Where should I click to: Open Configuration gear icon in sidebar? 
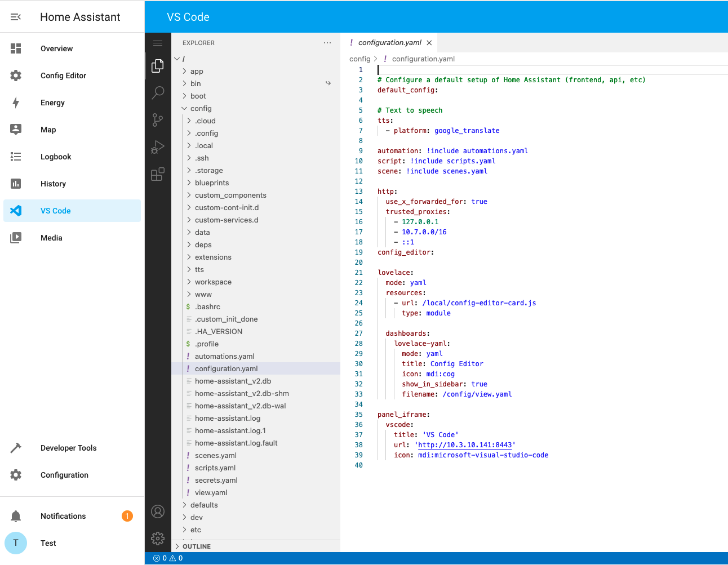coord(16,475)
